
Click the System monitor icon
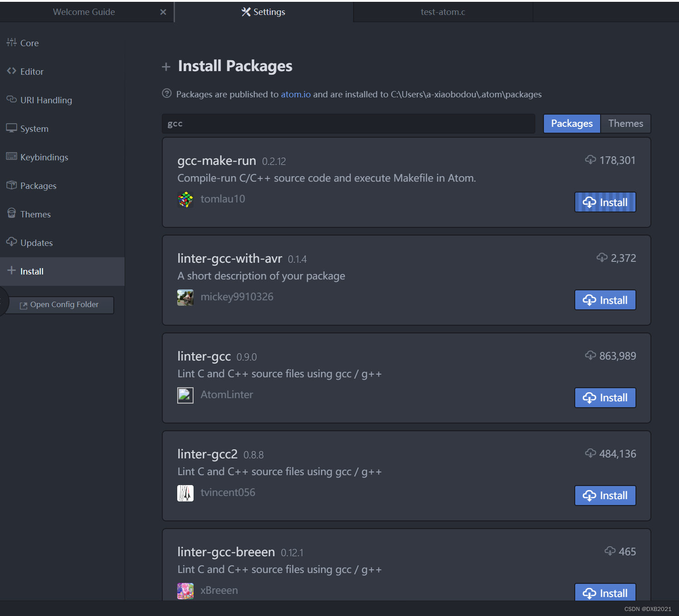tap(11, 128)
